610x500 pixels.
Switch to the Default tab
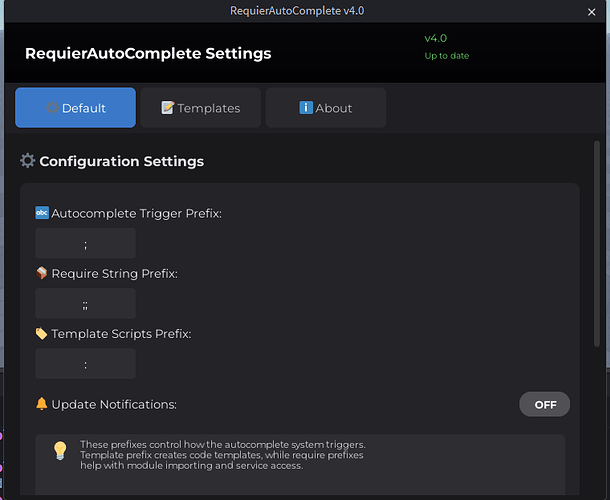click(x=75, y=107)
